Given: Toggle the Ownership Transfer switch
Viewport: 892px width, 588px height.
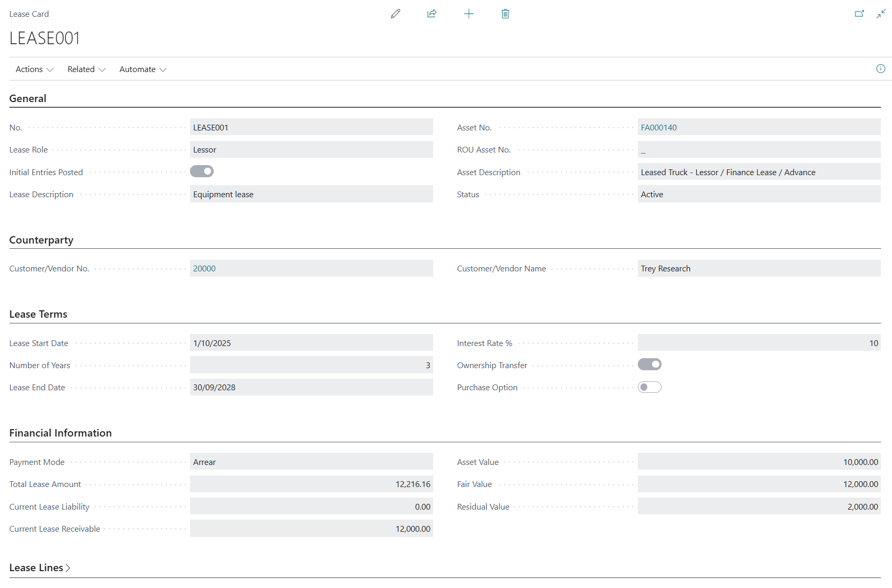Looking at the screenshot, I should point(649,364).
